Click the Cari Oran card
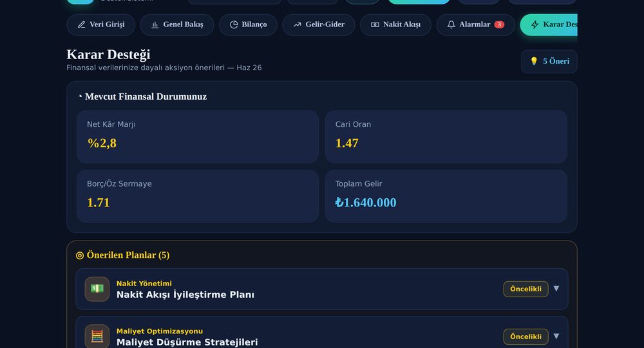Viewport: 644px width, 348px height. [446, 136]
